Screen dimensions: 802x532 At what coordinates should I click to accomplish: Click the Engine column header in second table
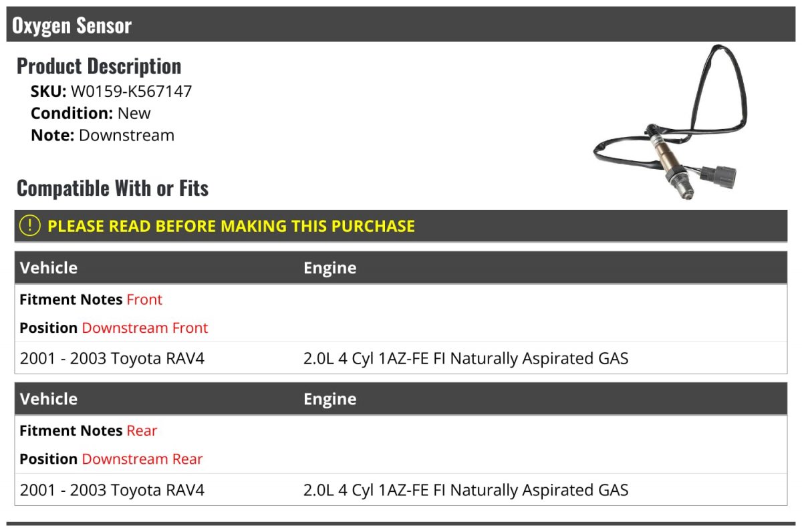330,399
